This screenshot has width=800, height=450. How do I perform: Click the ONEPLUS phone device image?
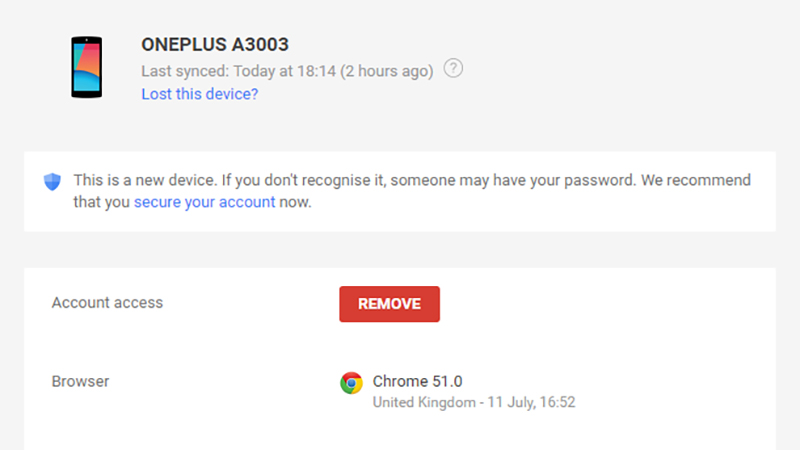click(x=86, y=67)
